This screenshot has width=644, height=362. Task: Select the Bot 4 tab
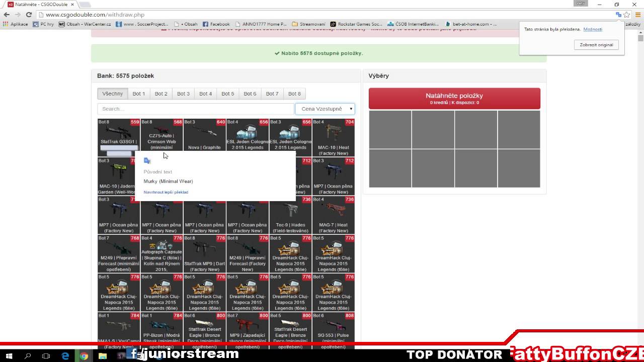click(205, 94)
